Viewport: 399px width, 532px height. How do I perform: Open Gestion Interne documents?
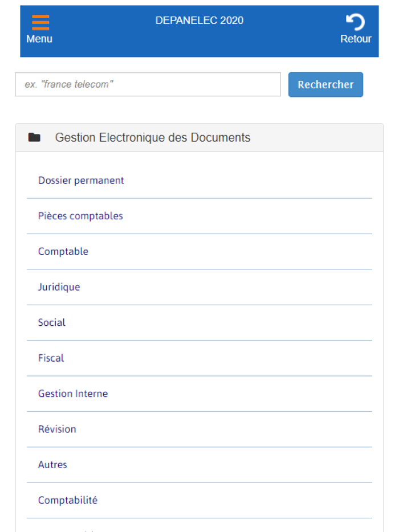73,394
